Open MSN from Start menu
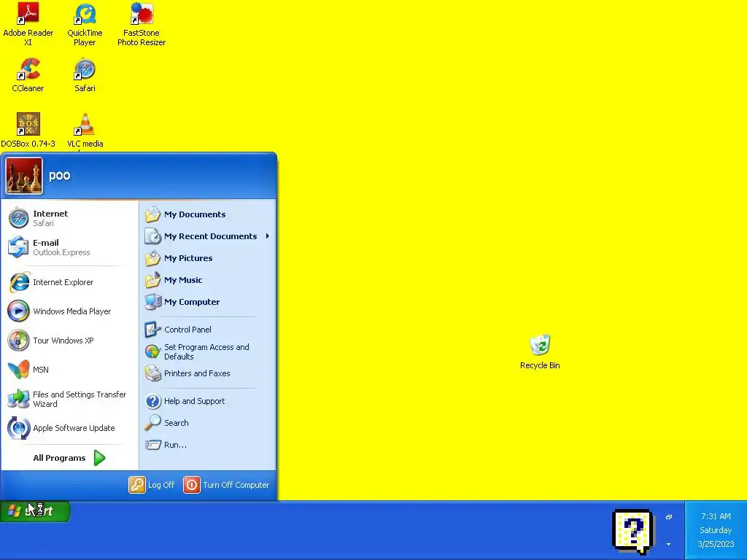Screen dimensions: 747x560 tap(69, 370)
